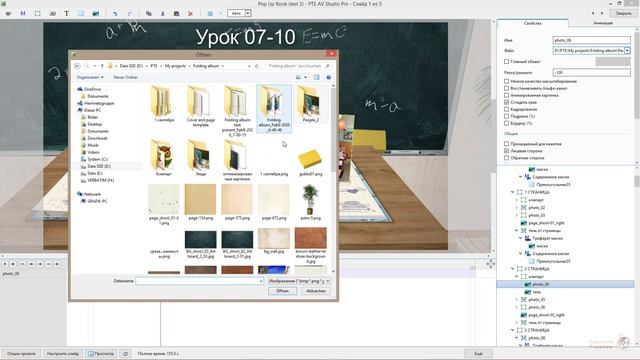Screen dimensions: 640x360
Task: Toggle Восстанавливать Альфа-канал checkbox
Action: click(507, 88)
